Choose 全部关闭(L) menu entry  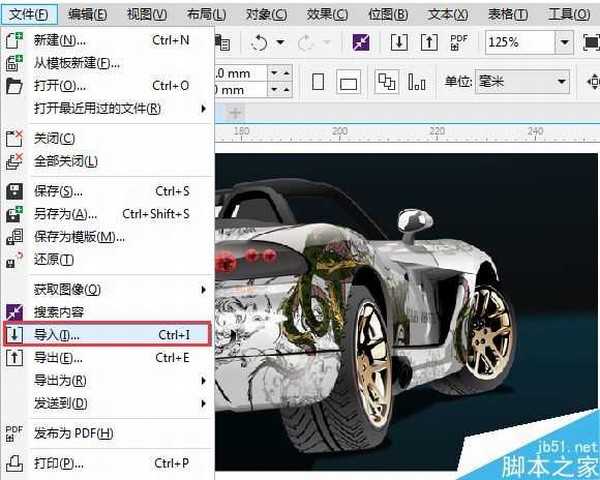pyautogui.click(x=107, y=161)
